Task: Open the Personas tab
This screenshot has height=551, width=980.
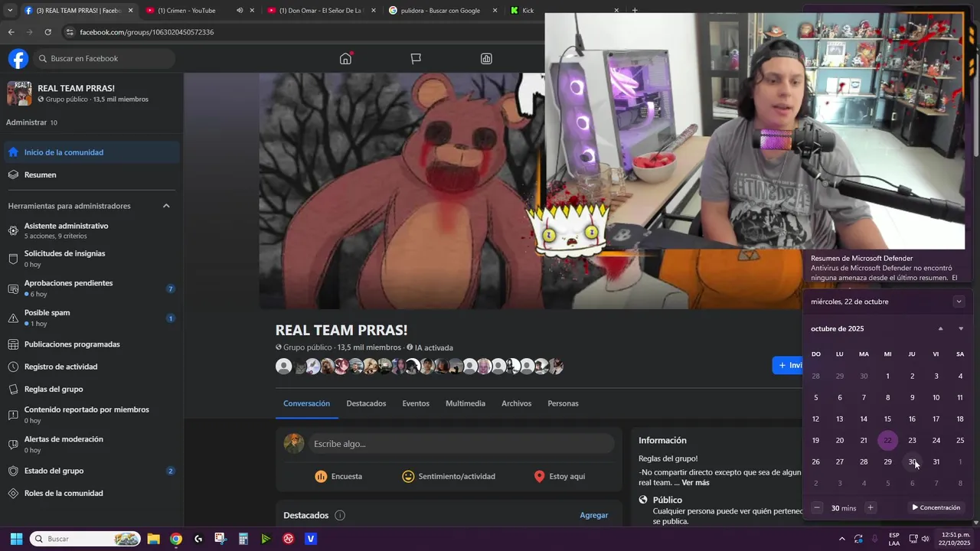Action: point(563,403)
